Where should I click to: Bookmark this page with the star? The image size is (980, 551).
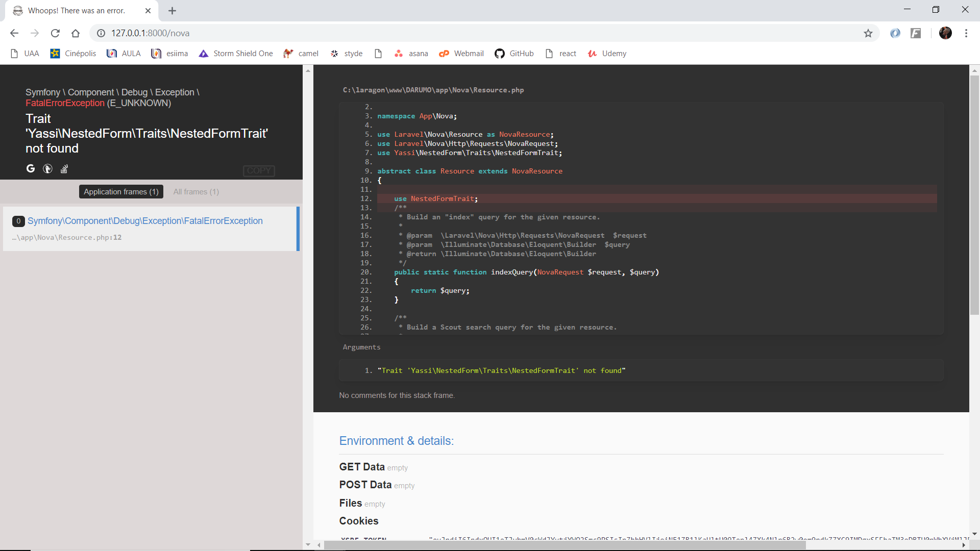point(868,33)
